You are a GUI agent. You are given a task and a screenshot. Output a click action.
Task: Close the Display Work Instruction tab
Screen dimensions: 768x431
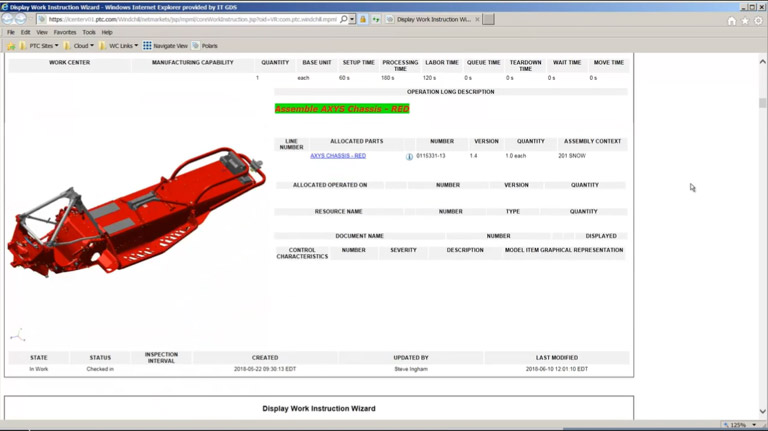(477, 19)
